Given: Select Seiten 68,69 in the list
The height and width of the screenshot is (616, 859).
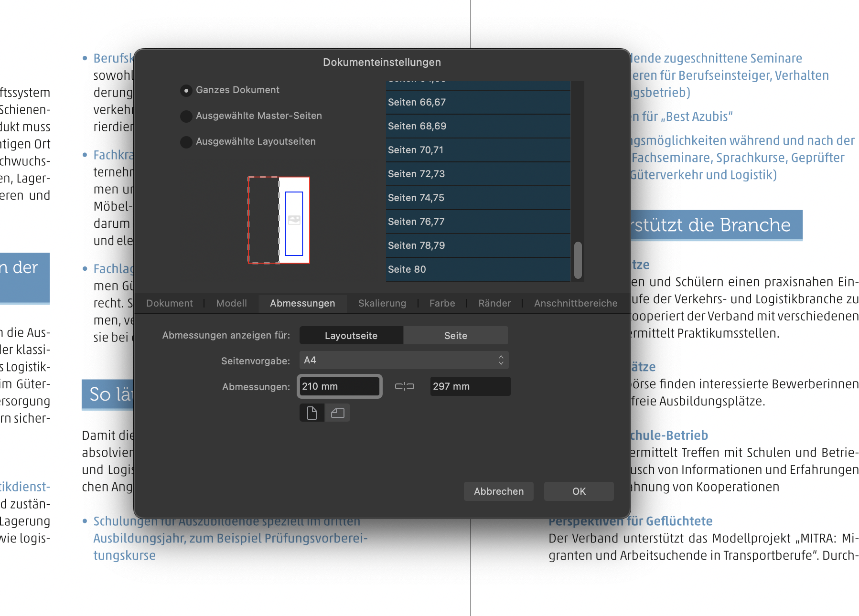Looking at the screenshot, I should pos(478,126).
